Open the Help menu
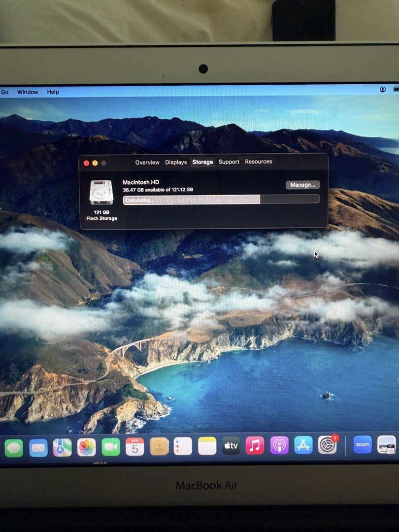The width and height of the screenshot is (399, 532). tap(53, 92)
